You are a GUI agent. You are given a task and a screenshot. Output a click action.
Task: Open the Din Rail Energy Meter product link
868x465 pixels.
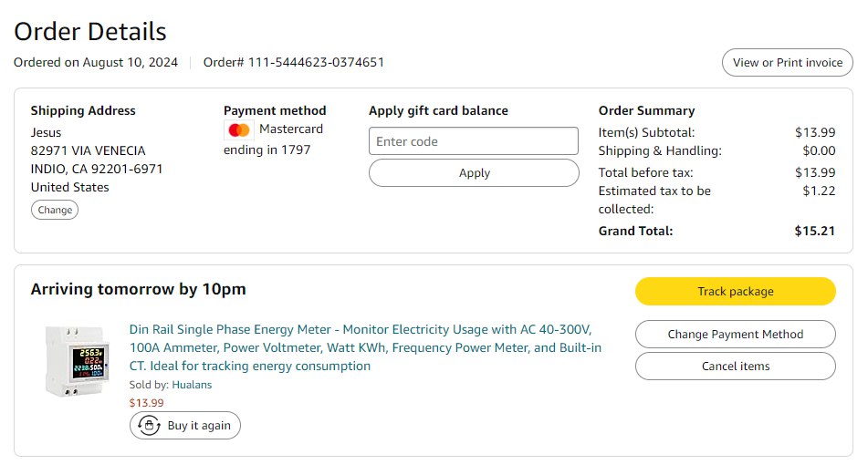click(x=365, y=347)
